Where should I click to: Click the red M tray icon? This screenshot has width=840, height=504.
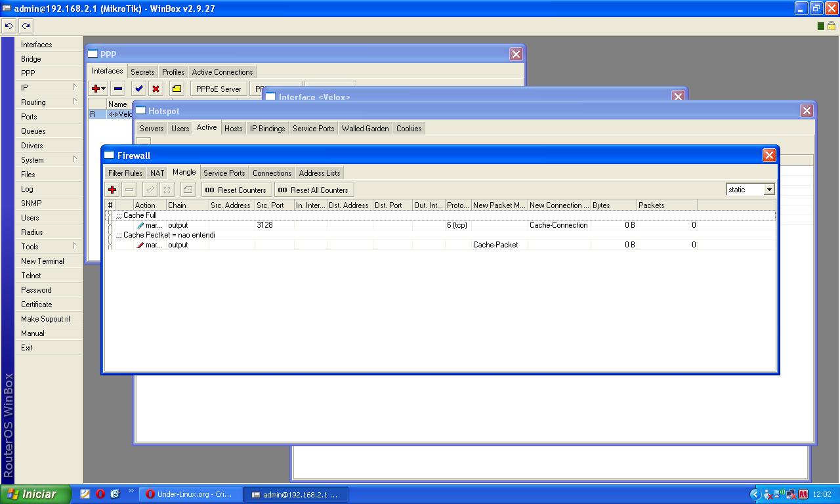[x=803, y=494]
